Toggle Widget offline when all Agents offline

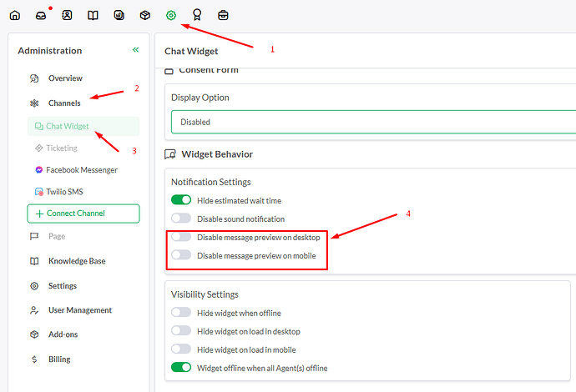(x=181, y=368)
